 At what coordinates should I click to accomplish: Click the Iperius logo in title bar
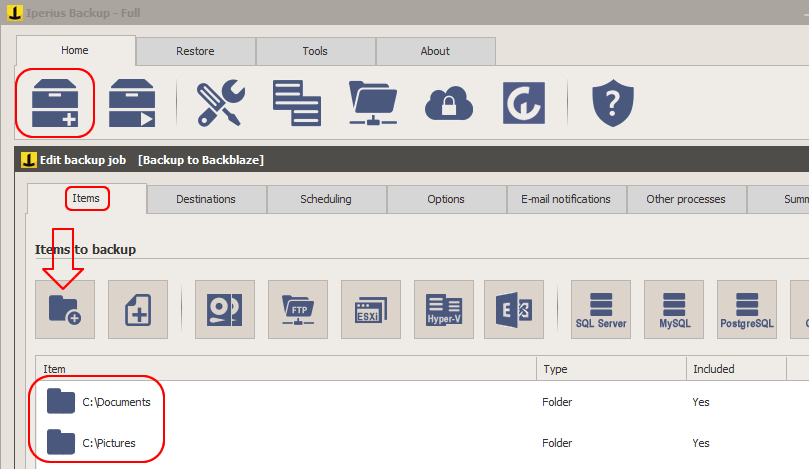14,13
